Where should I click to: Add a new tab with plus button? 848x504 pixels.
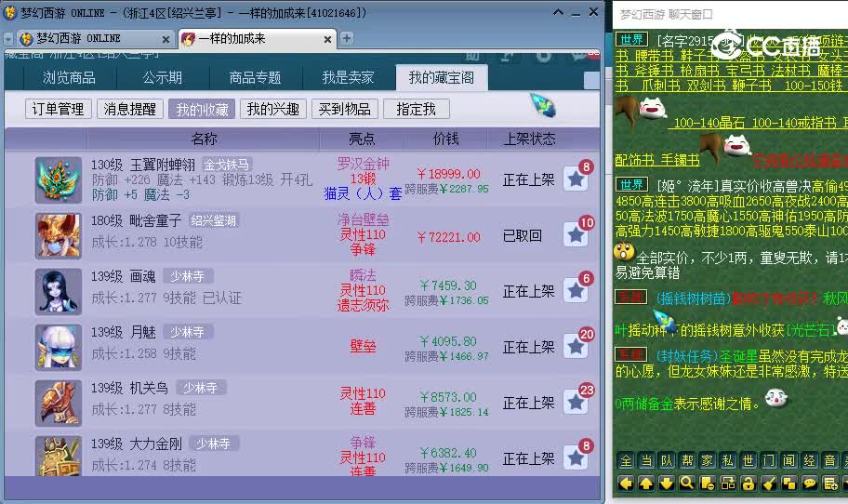(347, 38)
